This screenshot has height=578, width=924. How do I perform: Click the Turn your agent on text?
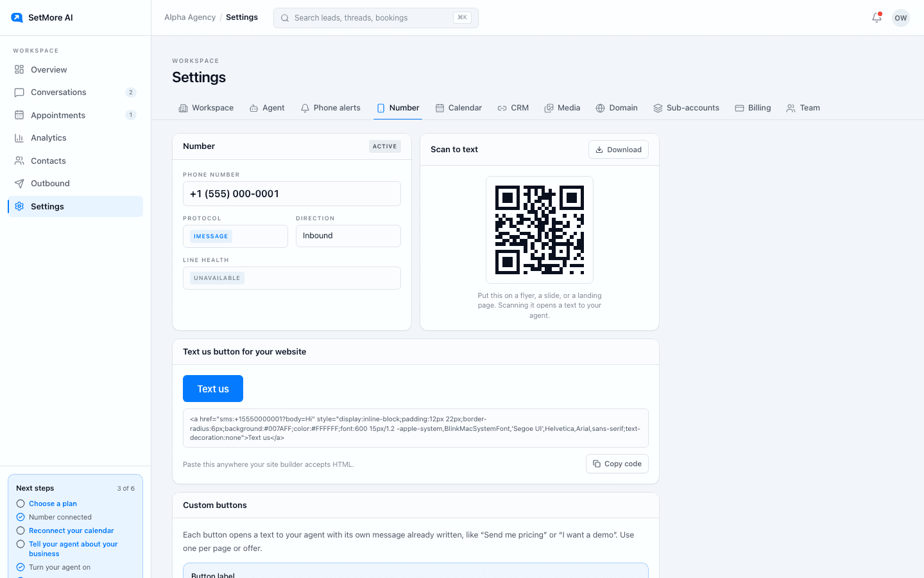[60, 567]
